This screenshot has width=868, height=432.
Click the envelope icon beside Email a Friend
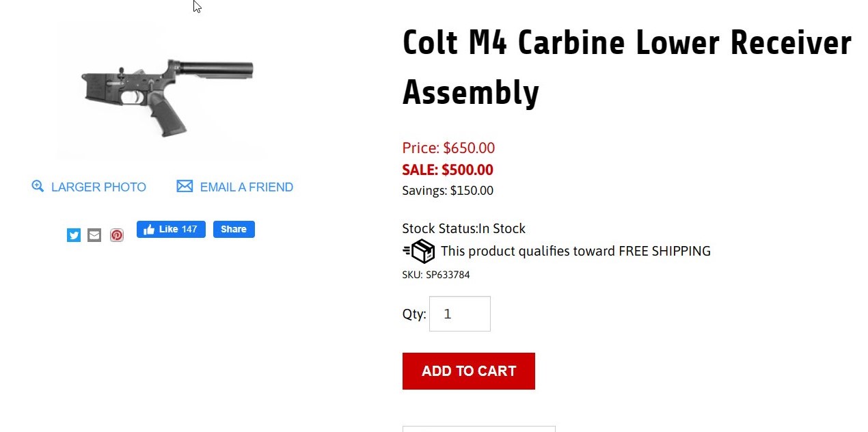pyautogui.click(x=185, y=186)
